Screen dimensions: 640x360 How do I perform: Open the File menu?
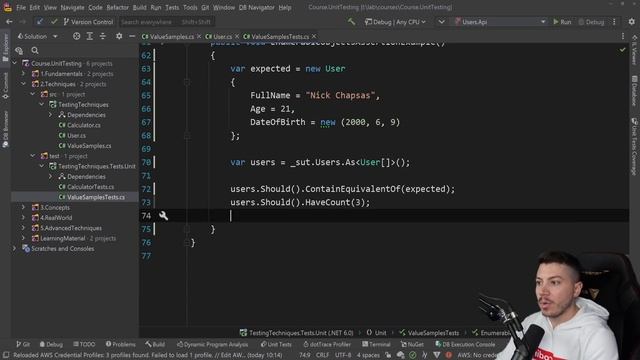21,7
